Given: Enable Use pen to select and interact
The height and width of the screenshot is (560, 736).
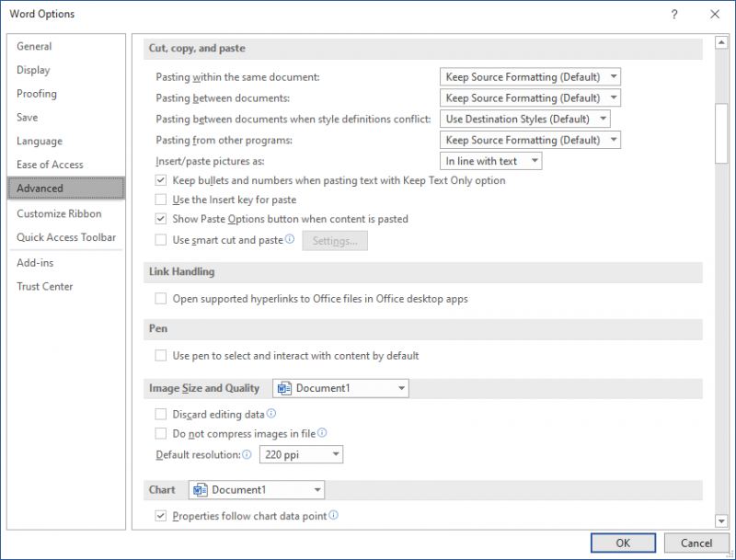Looking at the screenshot, I should (160, 356).
